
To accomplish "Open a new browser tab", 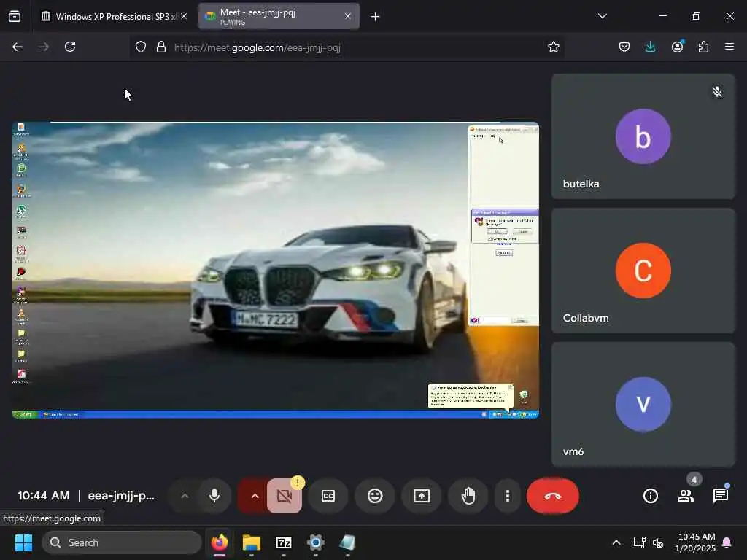I will pos(375,17).
